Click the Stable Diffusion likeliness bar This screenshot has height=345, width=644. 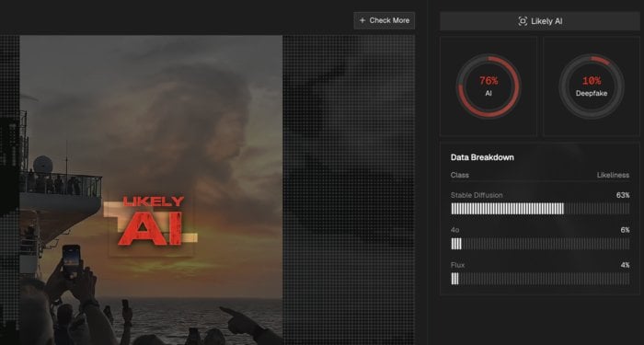pyautogui.click(x=540, y=209)
